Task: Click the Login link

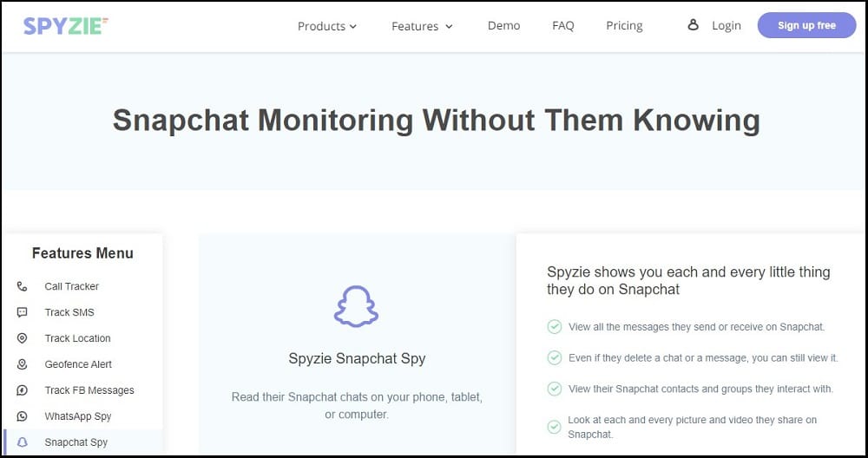Action: (727, 25)
